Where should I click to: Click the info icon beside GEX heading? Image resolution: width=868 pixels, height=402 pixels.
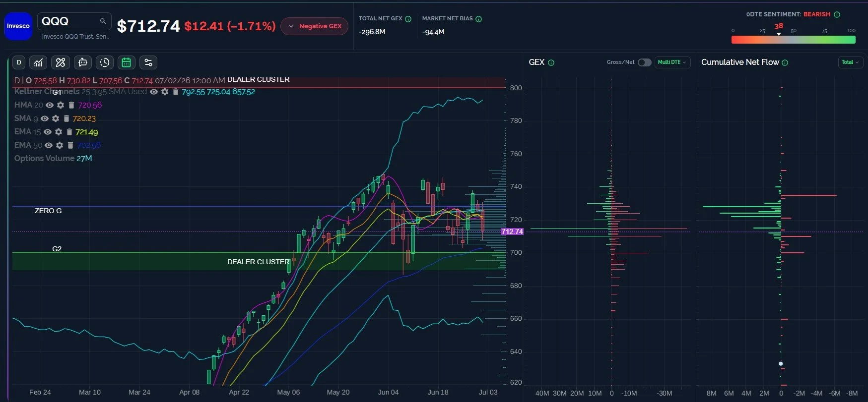(x=551, y=62)
